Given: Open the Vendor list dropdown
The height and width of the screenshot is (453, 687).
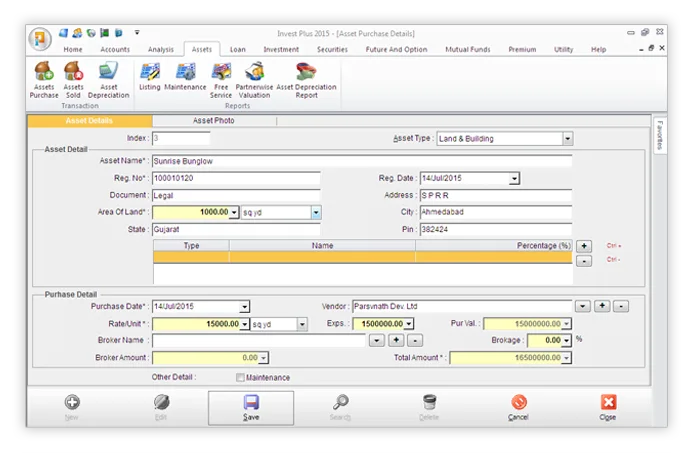Looking at the screenshot, I should (583, 306).
